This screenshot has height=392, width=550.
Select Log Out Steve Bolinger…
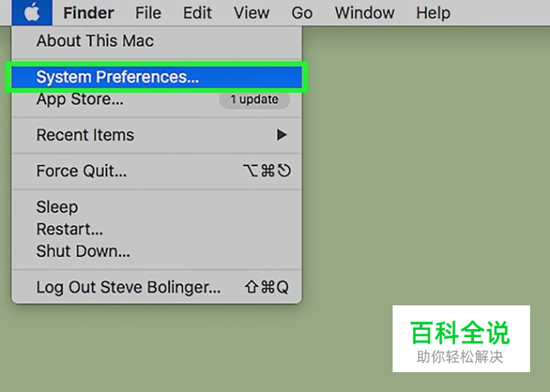(x=157, y=287)
